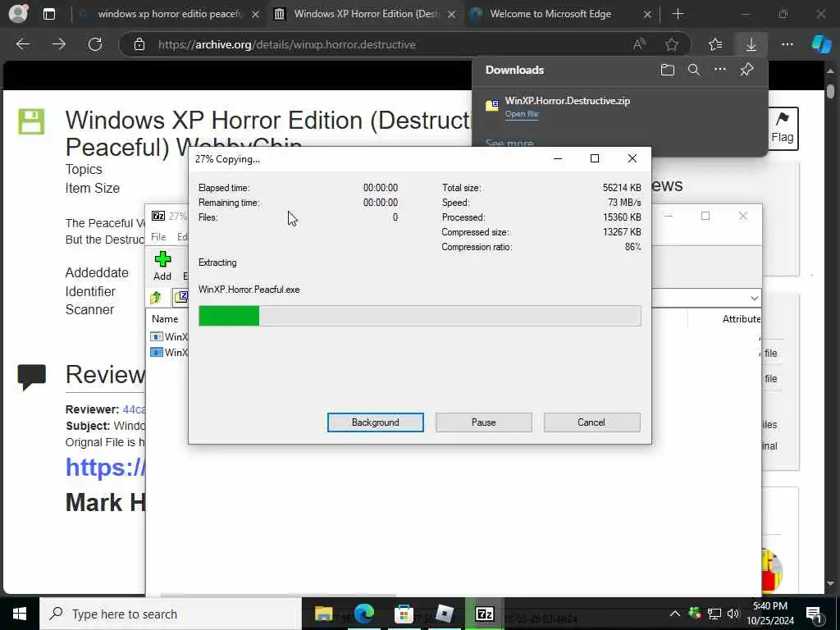Click the Flag button on archive page
Screen dimensions: 840x630
(782, 129)
